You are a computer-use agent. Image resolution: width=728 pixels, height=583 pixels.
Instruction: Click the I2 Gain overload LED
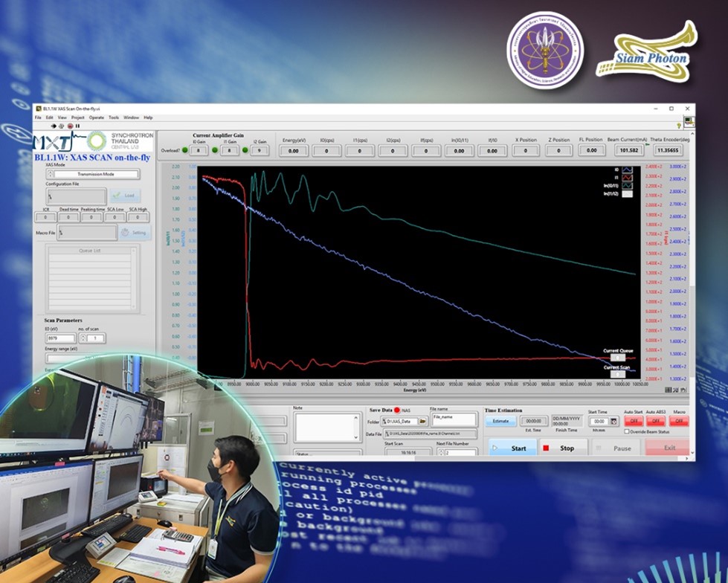(245, 150)
